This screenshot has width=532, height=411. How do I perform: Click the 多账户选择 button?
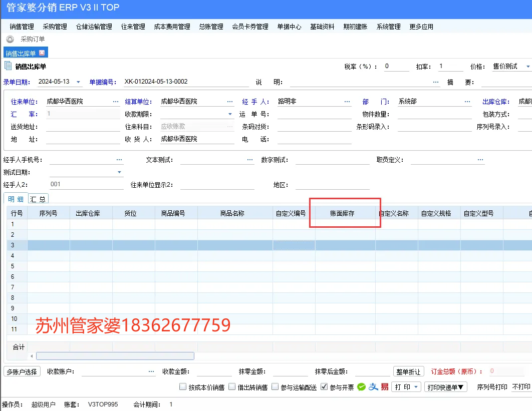(x=22, y=372)
